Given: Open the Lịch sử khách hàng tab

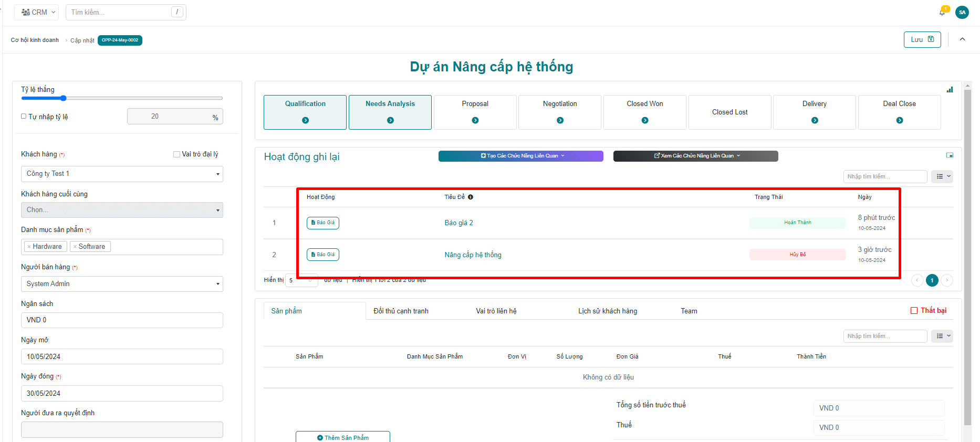Looking at the screenshot, I should (x=608, y=311).
